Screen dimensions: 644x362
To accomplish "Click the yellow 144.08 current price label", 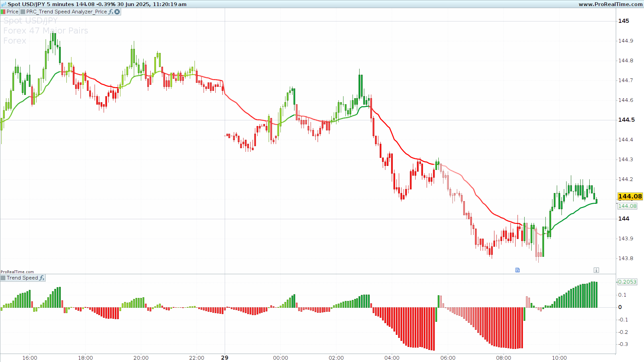I will (x=630, y=196).
